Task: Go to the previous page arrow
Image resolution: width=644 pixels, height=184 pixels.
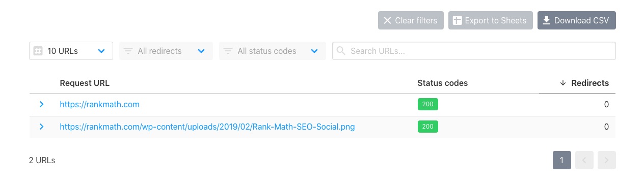Action: [x=584, y=160]
